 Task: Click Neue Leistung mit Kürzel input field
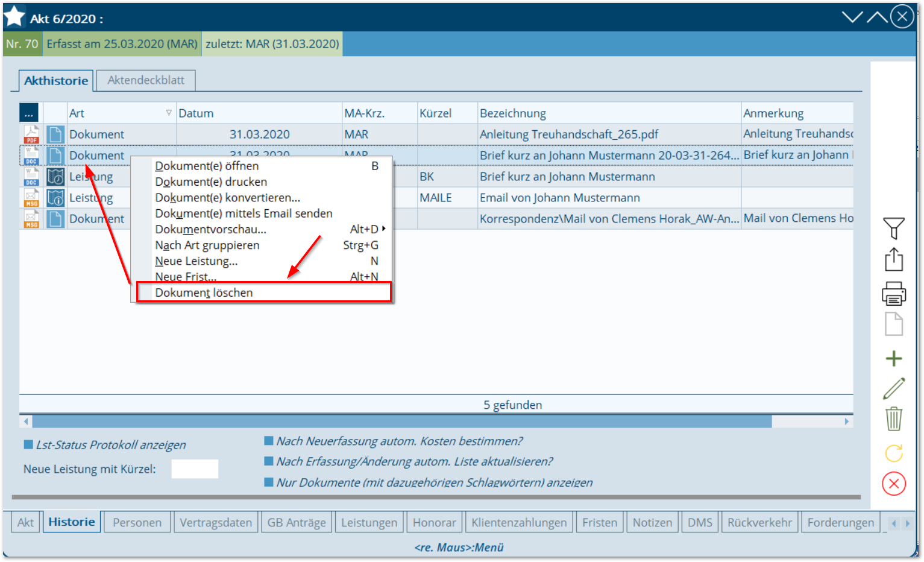195,469
